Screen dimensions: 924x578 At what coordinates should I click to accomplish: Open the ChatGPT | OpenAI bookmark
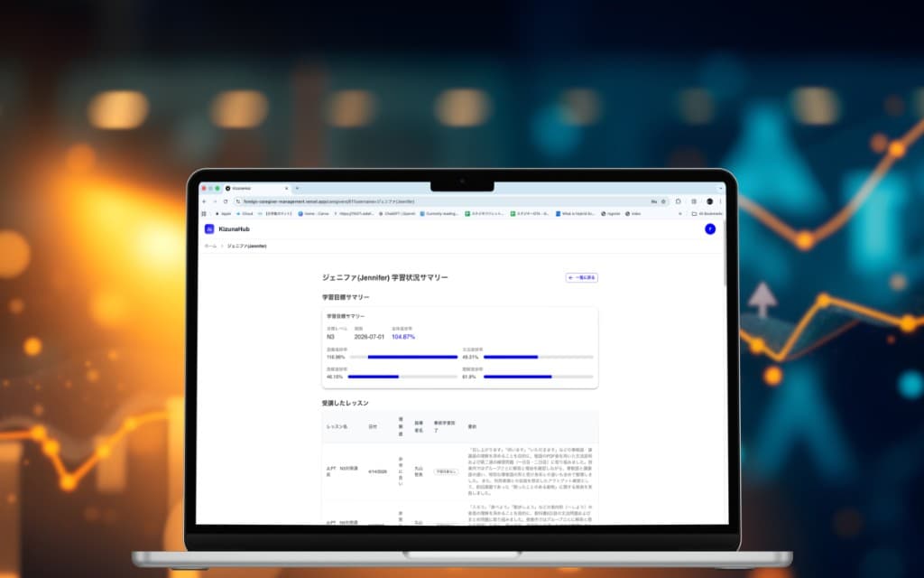click(397, 213)
